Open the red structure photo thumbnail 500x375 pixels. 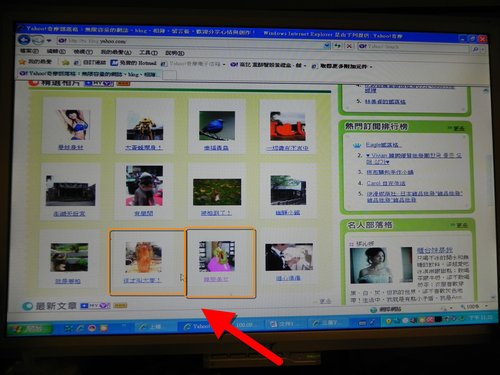point(288,126)
